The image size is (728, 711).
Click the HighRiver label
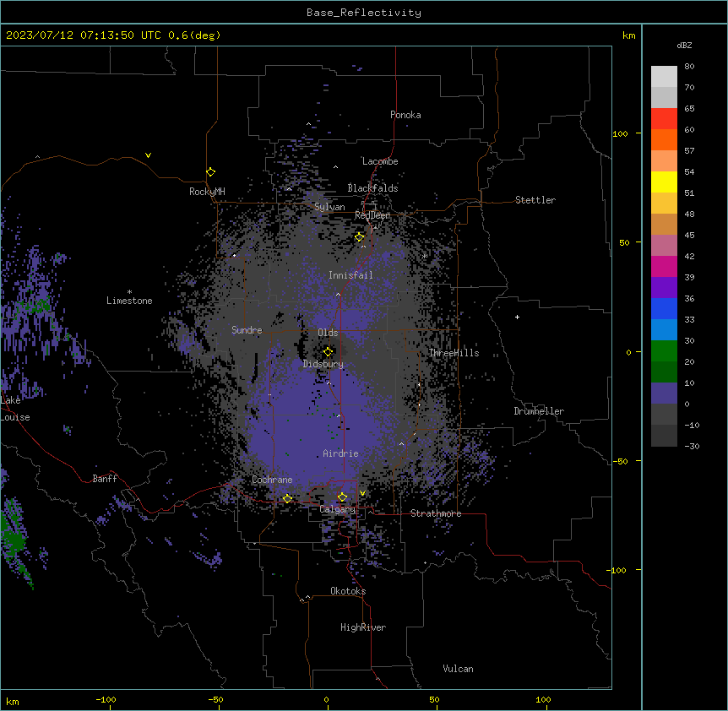(363, 627)
